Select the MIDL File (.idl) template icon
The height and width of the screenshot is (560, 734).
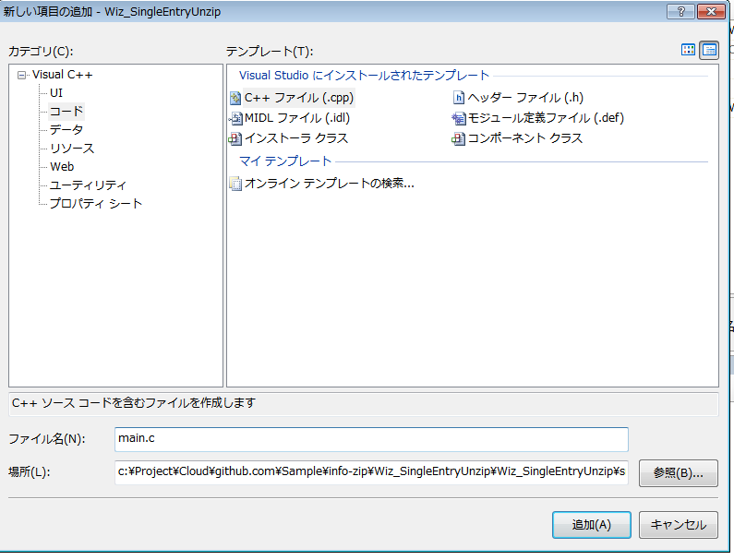point(235,118)
